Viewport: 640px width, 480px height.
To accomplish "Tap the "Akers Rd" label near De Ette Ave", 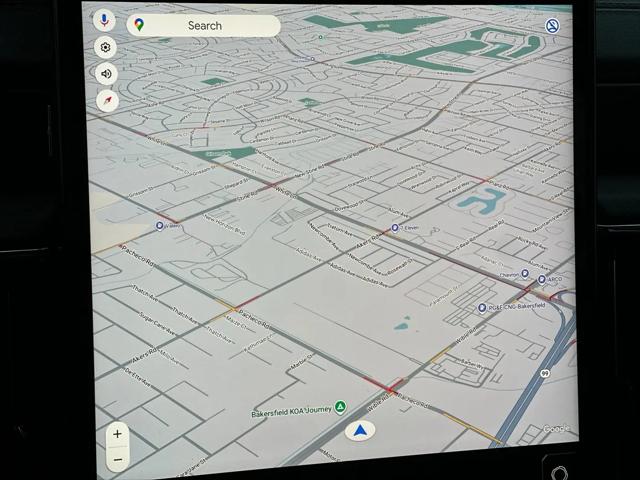I will point(144,356).
